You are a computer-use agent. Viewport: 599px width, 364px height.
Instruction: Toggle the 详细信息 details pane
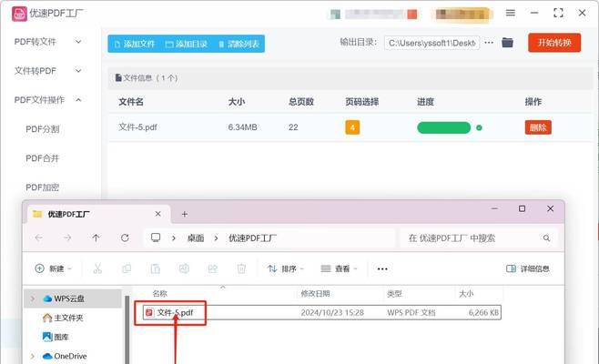tap(528, 268)
